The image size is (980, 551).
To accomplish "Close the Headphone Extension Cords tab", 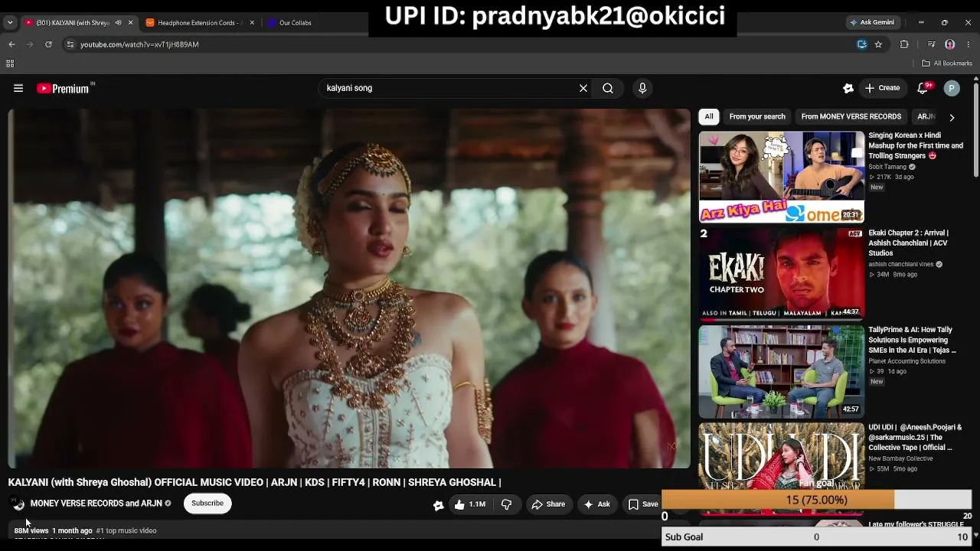I will pos(252,23).
